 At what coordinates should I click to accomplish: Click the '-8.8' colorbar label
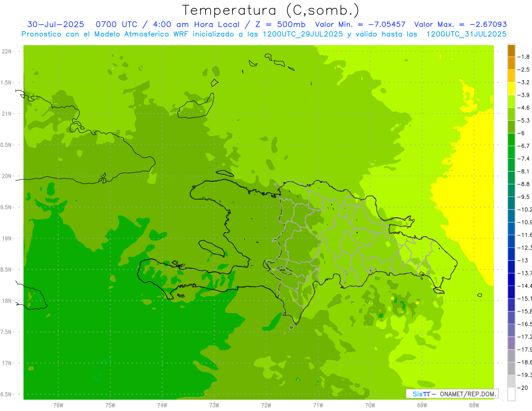[524, 184]
